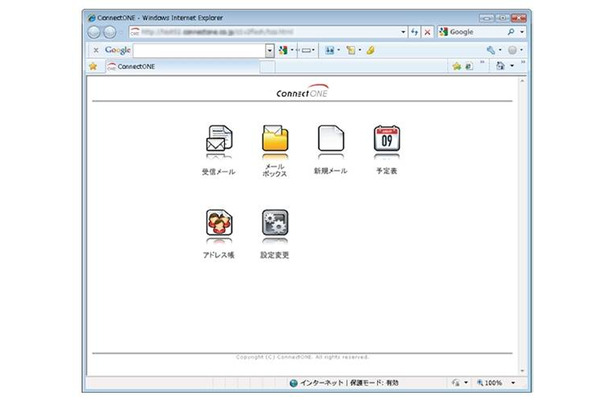Click the ConnectONE logo in page header
The width and height of the screenshot is (610, 400).
point(302,91)
